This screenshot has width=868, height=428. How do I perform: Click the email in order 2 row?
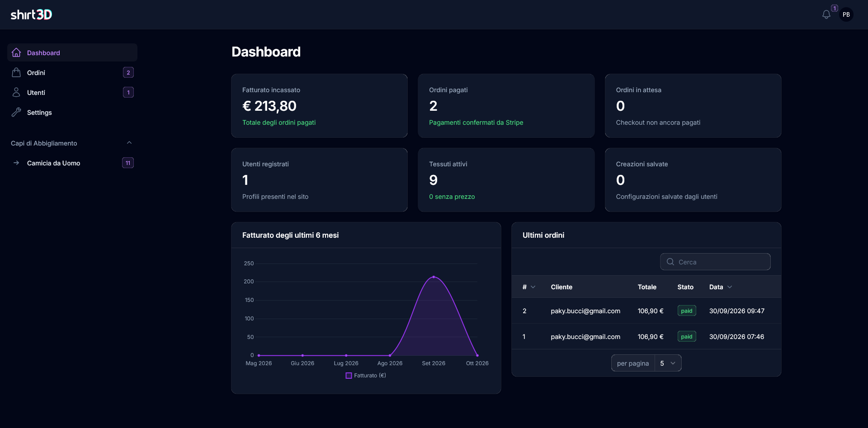point(585,311)
